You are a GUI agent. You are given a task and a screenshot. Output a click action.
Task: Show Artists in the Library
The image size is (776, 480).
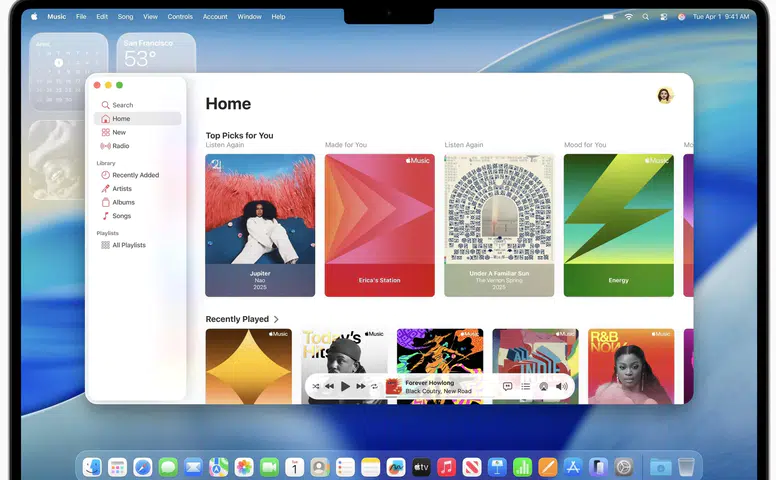[x=116, y=189]
